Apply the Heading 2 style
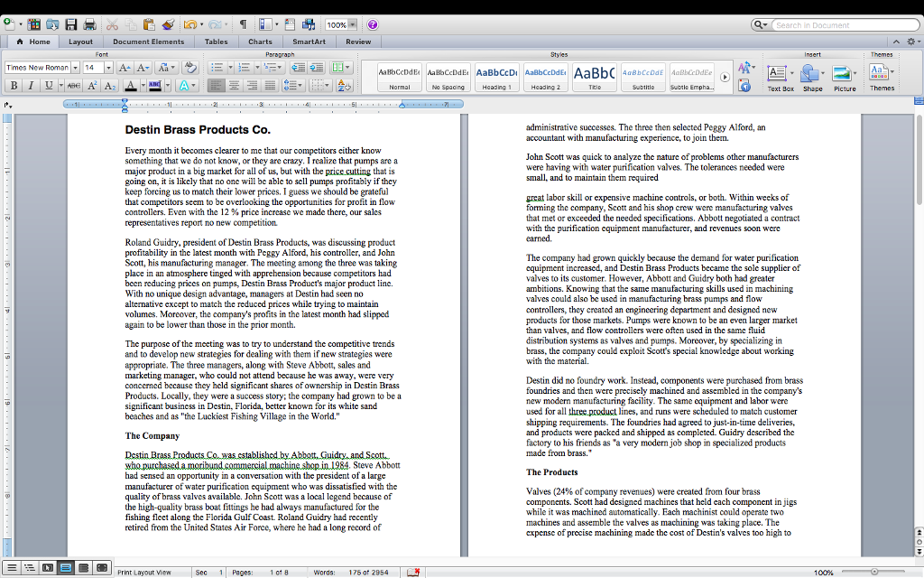The width and height of the screenshot is (924, 578). coord(546,78)
